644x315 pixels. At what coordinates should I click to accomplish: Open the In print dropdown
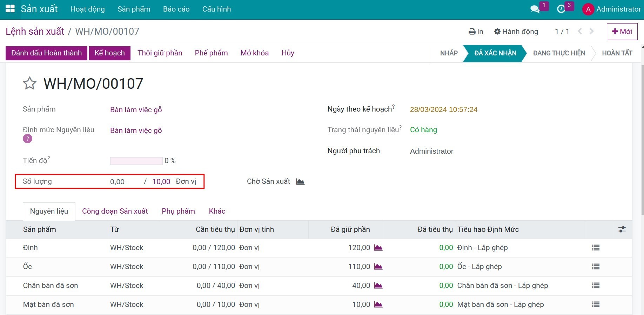click(x=476, y=32)
